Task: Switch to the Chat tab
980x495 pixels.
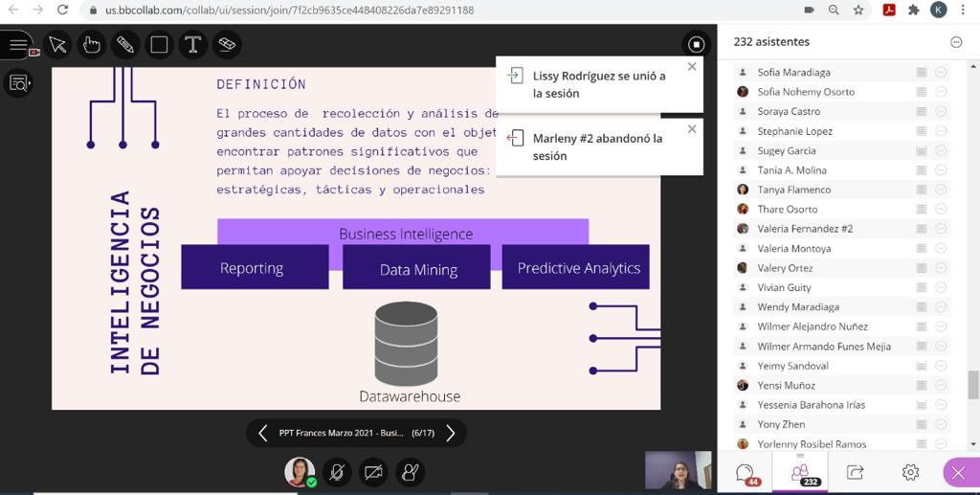Action: point(746,472)
